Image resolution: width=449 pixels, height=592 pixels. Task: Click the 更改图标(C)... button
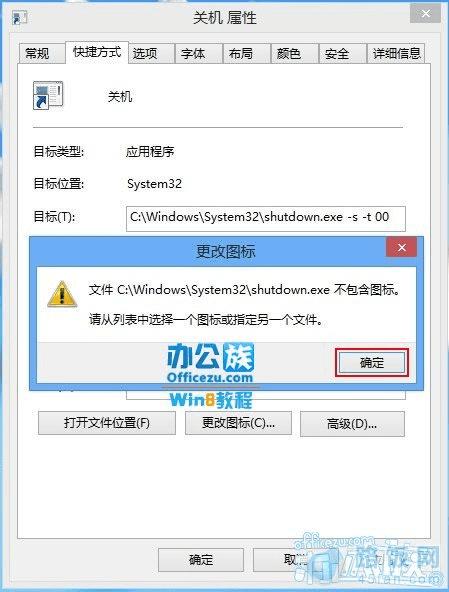click(238, 423)
